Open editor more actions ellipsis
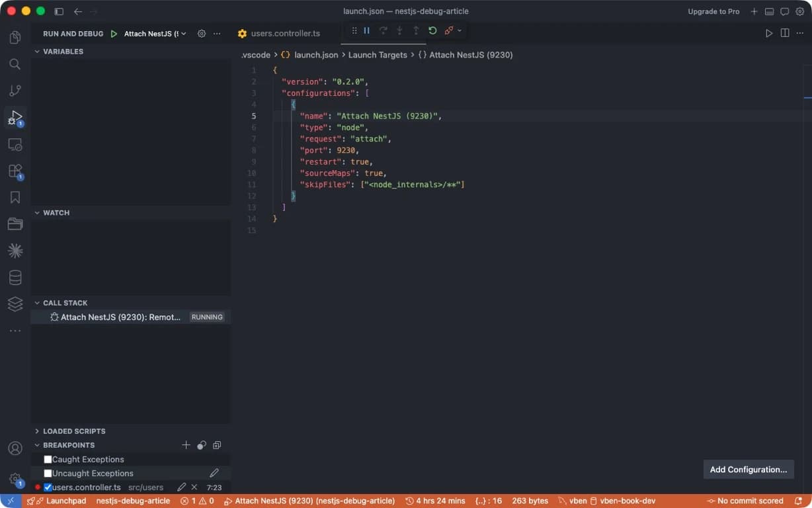 (x=800, y=33)
